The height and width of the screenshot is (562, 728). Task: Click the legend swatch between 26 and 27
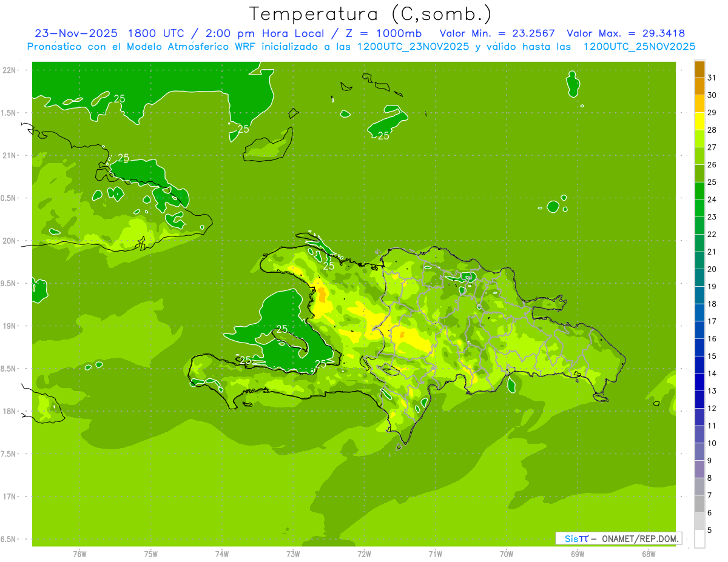(699, 156)
